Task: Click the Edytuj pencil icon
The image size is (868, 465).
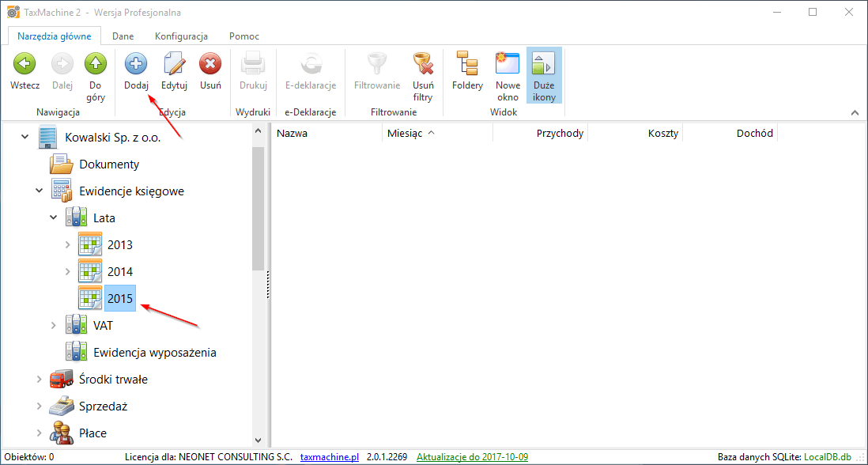Action: coord(174,64)
